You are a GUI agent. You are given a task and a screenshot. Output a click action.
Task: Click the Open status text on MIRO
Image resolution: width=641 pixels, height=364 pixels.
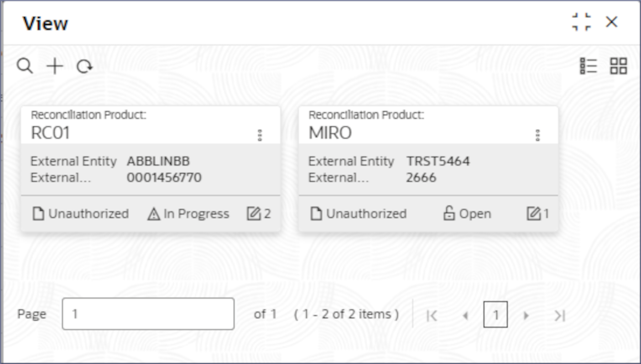(x=475, y=213)
